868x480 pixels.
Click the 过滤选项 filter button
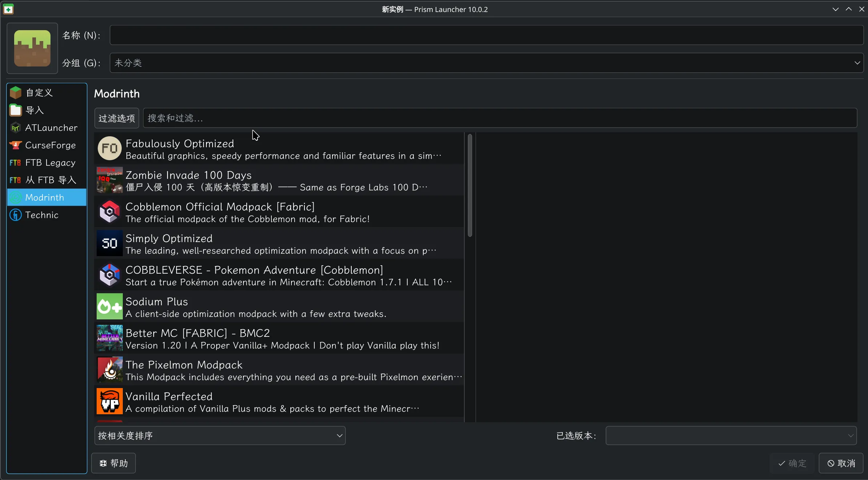[x=117, y=118]
